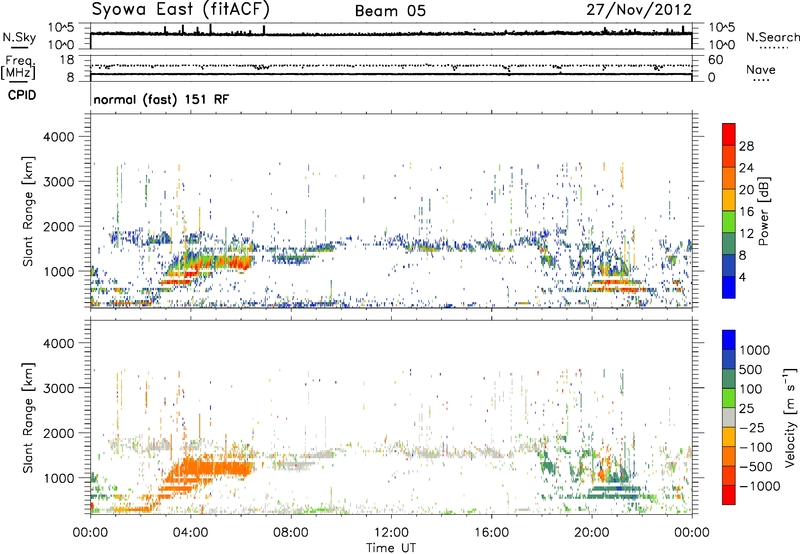The height and width of the screenshot is (554, 800).
Task: Click the '60' Nave axis tick
Action: click(x=715, y=60)
